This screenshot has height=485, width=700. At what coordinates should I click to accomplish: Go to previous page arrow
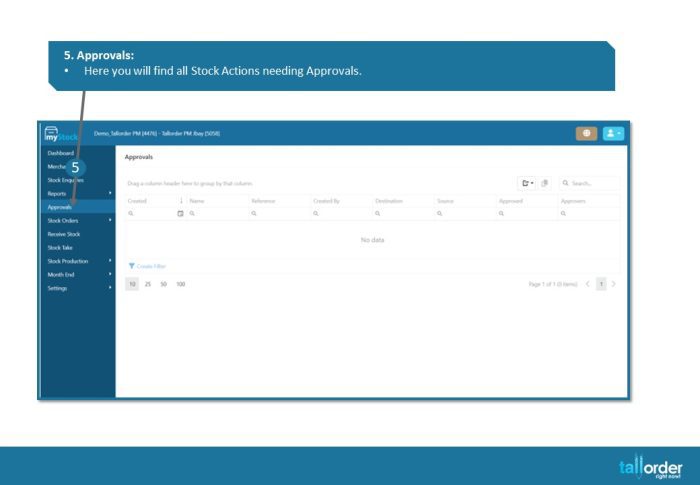point(588,284)
